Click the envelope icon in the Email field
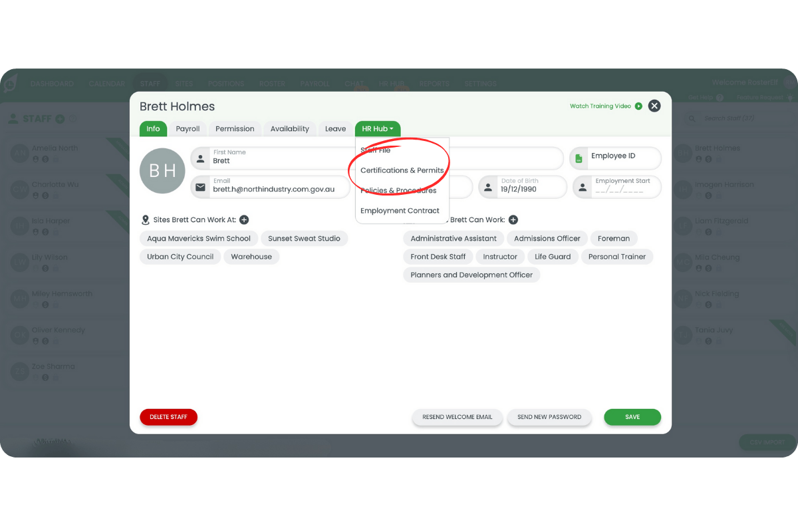This screenshot has height=532, width=798. click(199, 187)
